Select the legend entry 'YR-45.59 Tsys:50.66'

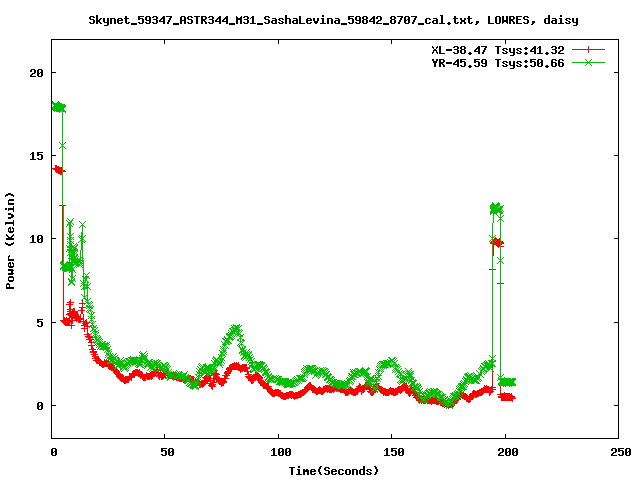(498, 63)
